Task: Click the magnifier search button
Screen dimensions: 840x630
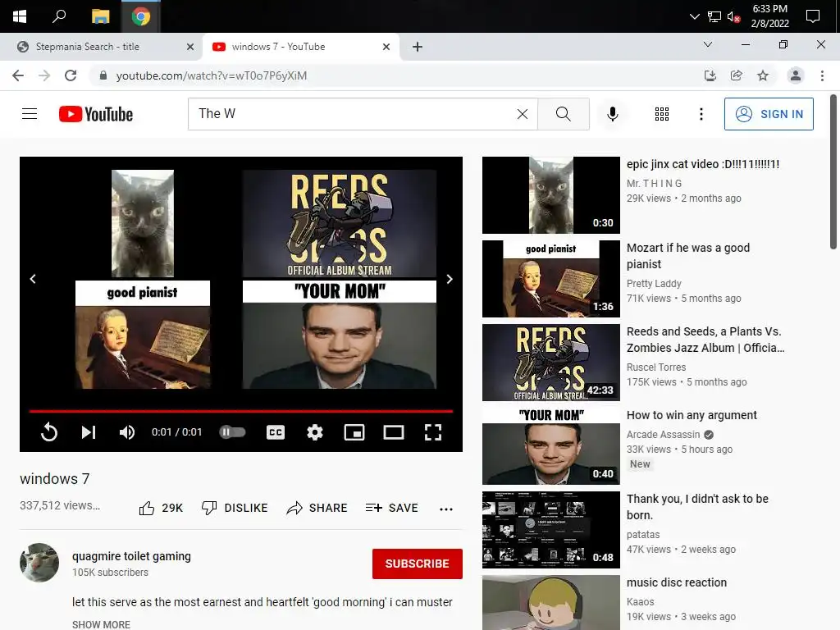Action: (563, 113)
